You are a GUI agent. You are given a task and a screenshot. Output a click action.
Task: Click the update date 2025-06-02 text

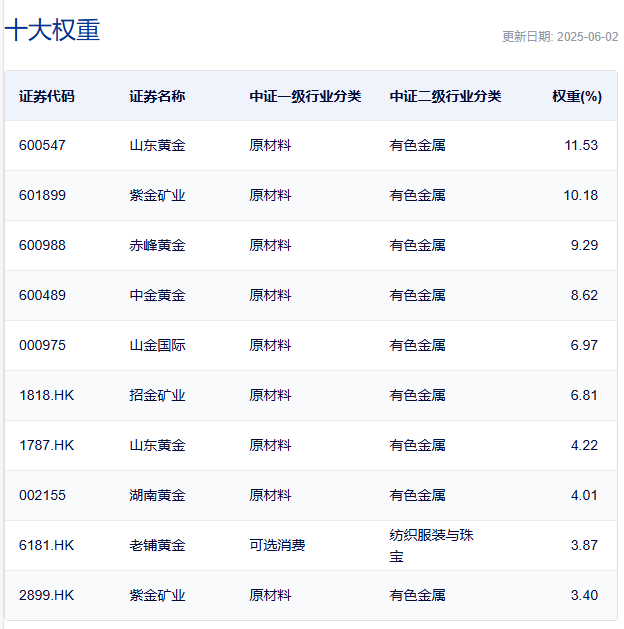(560, 37)
